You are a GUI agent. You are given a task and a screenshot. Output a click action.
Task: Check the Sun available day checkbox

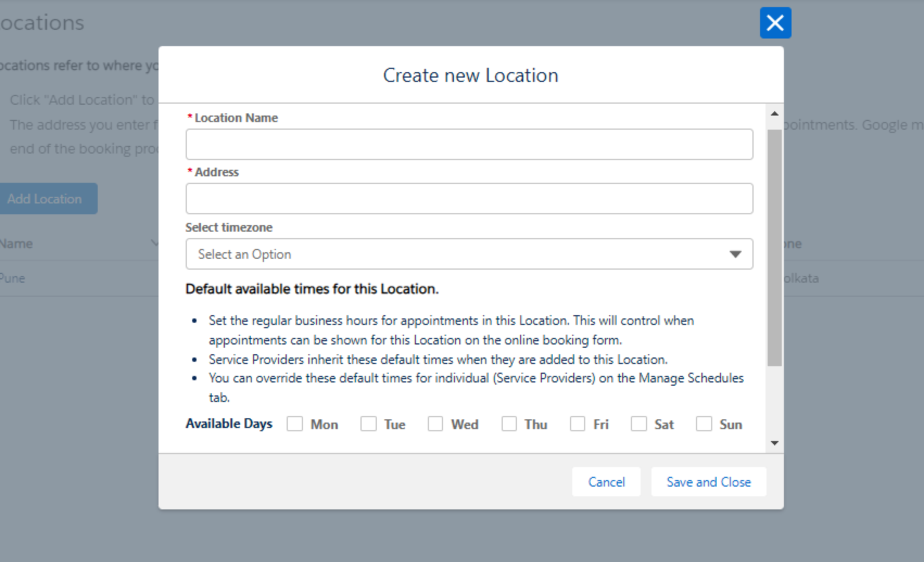click(704, 424)
